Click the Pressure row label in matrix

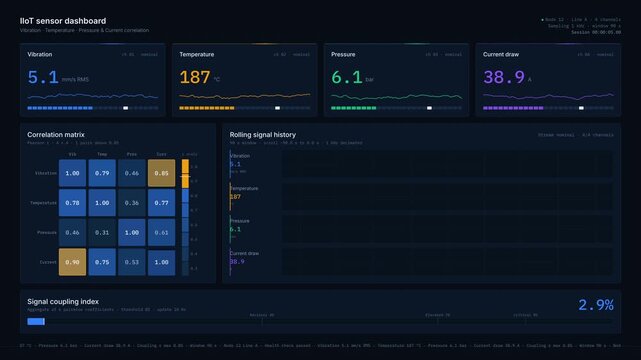pyautogui.click(x=47, y=233)
